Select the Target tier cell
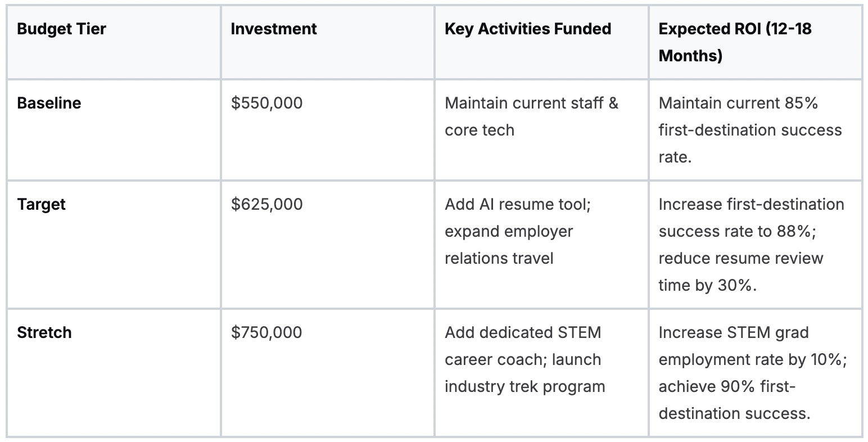Viewport: 868px width, 442px height. pos(41,204)
